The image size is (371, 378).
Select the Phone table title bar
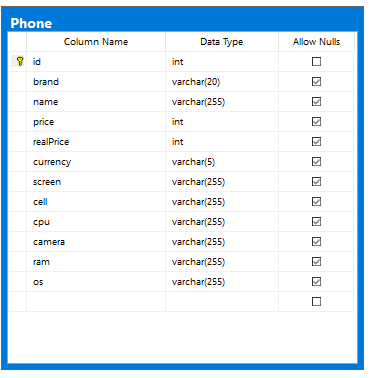(182, 23)
